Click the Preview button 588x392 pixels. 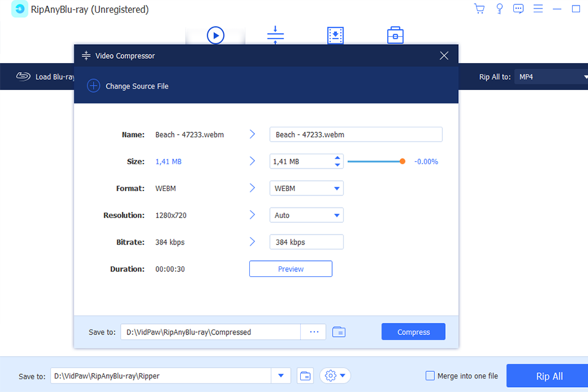(x=290, y=269)
